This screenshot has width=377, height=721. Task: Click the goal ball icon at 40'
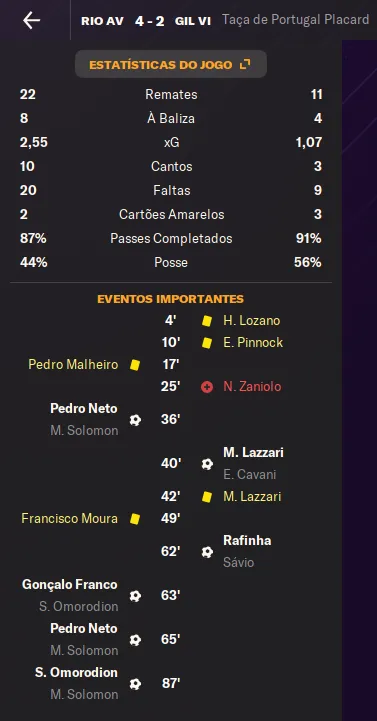pyautogui.click(x=207, y=464)
